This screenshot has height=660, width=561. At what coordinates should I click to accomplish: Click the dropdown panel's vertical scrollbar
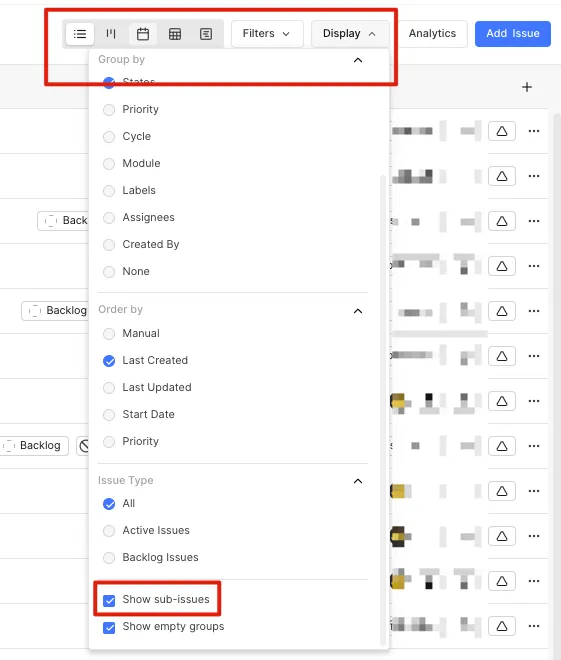point(383,410)
